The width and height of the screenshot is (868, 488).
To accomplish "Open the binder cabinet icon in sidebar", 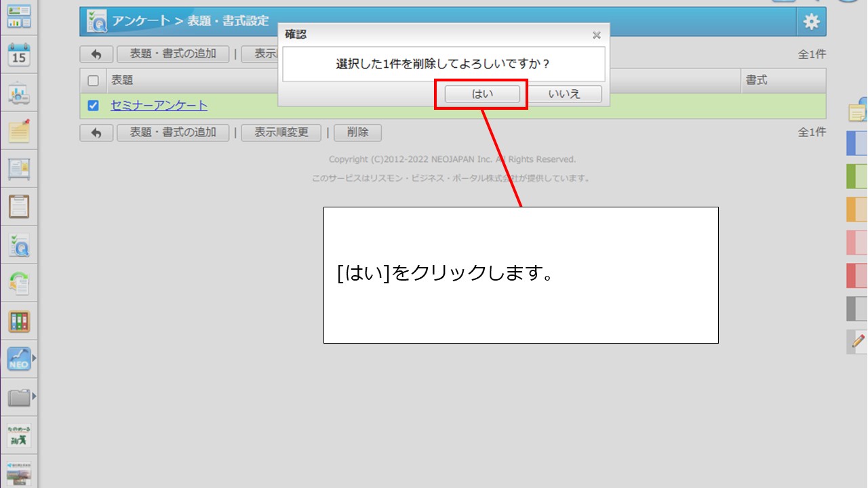I will click(19, 321).
